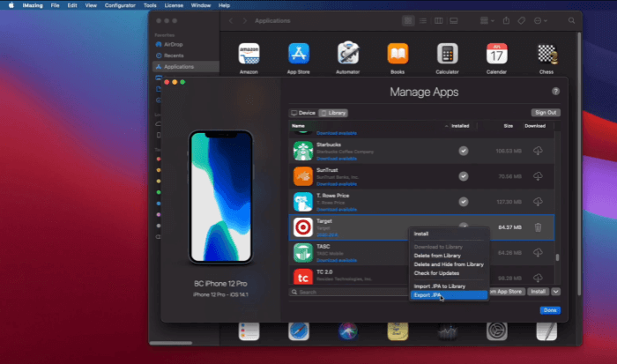Go back in Finder navigation
The image size is (617, 364).
[231, 20]
